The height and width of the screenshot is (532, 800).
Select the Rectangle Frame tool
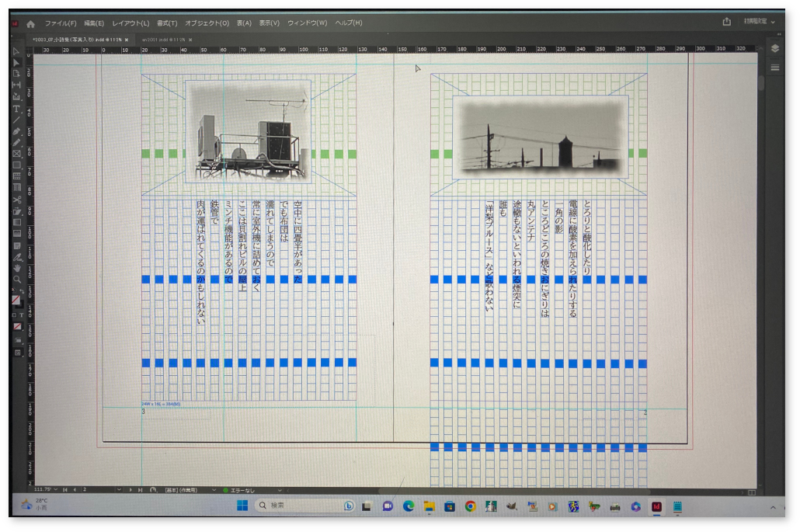(x=16, y=154)
